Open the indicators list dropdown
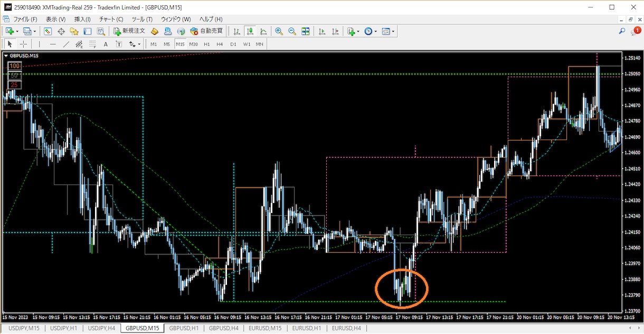This screenshot has height=334, width=644. (x=358, y=32)
